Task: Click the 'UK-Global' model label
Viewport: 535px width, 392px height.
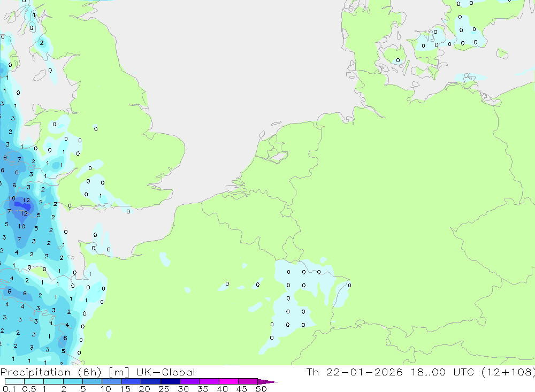Action: [x=166, y=372]
